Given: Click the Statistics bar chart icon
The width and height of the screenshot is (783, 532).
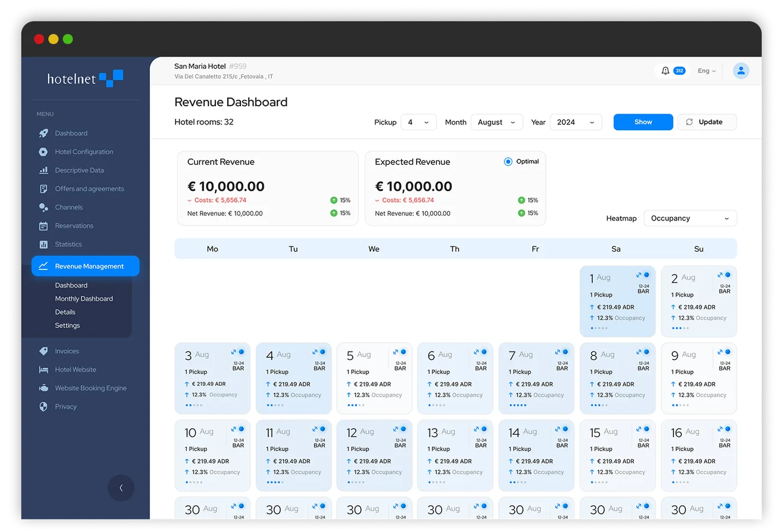Looking at the screenshot, I should coord(43,244).
